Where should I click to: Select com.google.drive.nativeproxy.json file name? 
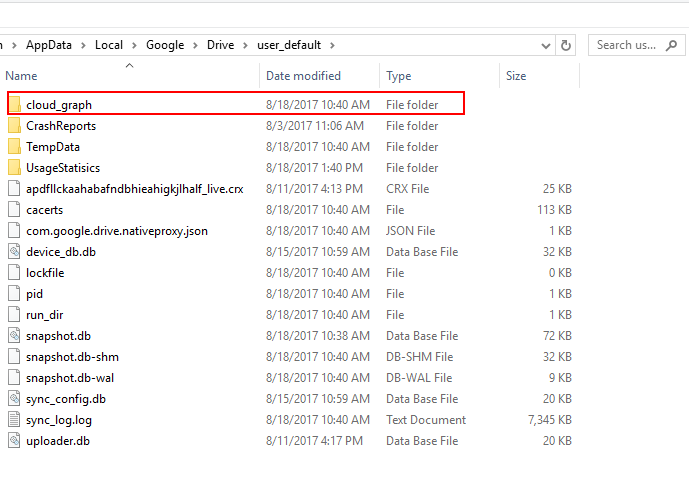pos(117,231)
